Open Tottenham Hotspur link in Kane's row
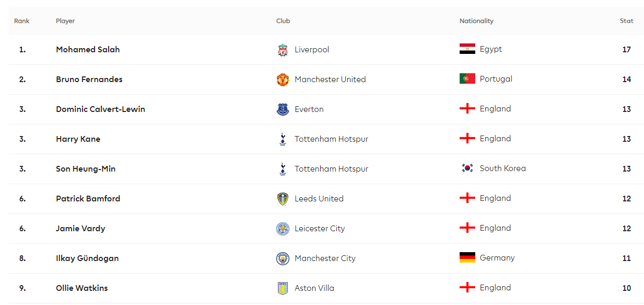This screenshot has height=305, width=644. click(x=331, y=139)
